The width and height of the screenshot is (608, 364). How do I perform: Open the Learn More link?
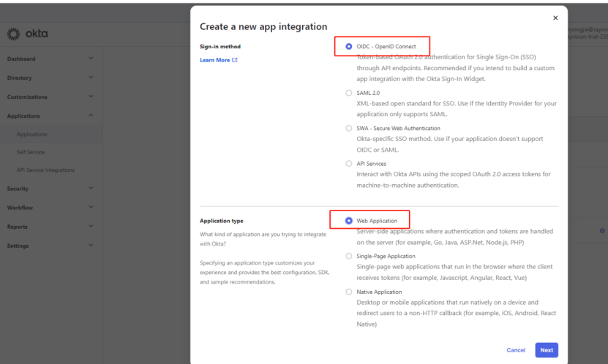point(218,60)
